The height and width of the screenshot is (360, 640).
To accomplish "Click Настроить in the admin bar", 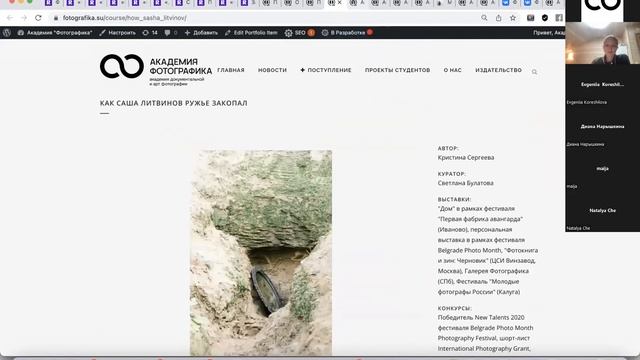I will 118,33.
